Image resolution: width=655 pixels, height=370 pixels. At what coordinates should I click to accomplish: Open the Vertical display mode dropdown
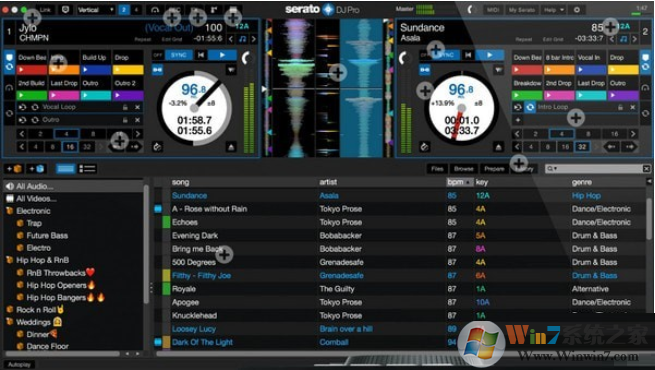pyautogui.click(x=96, y=10)
